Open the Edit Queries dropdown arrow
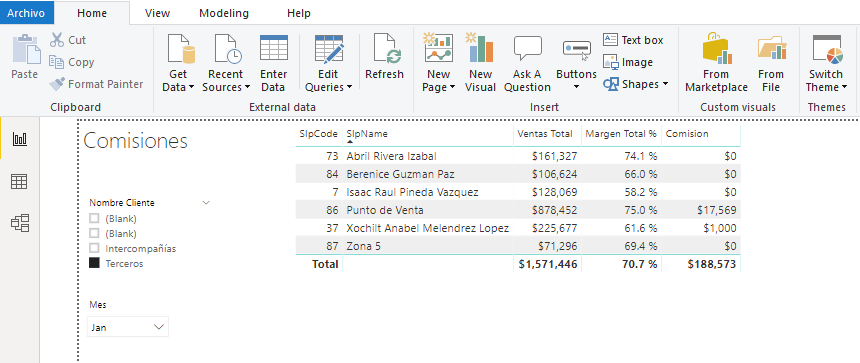This screenshot has width=860, height=363. click(349, 87)
